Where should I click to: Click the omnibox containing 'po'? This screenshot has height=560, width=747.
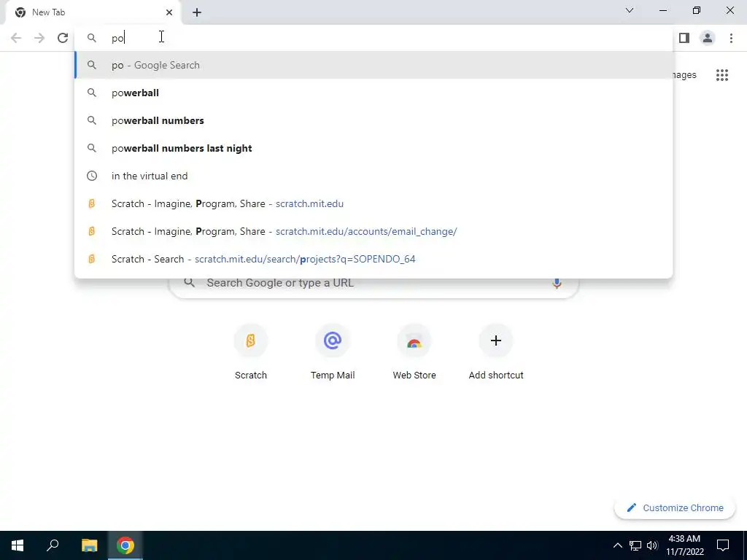[374, 38]
